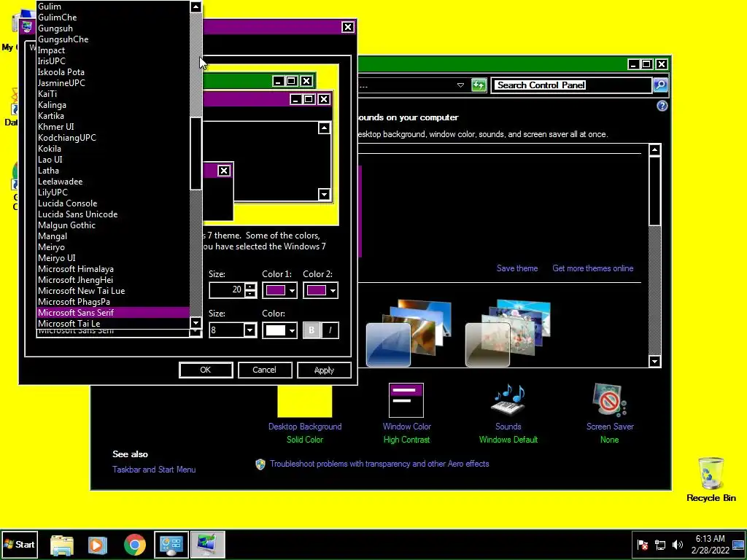Open the Start menu

pos(19,544)
